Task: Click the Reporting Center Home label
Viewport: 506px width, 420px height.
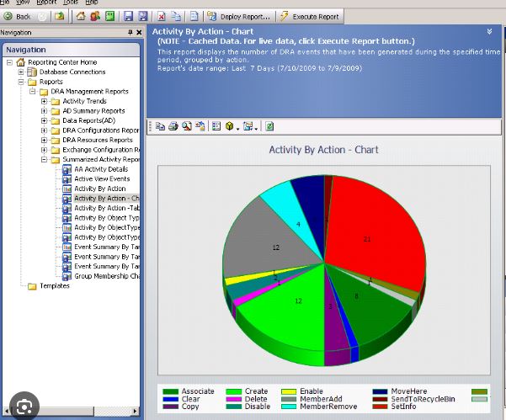Action: click(x=62, y=62)
